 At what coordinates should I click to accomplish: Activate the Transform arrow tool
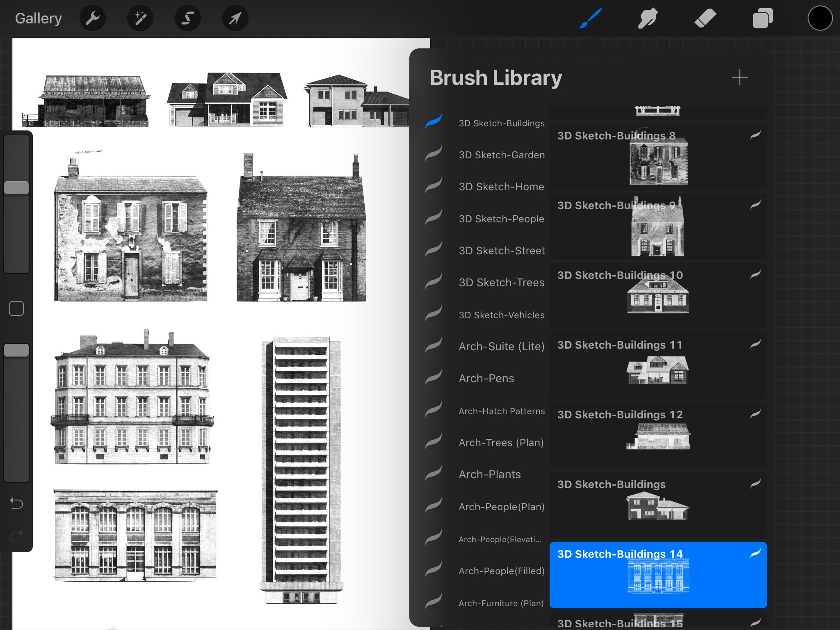click(235, 18)
